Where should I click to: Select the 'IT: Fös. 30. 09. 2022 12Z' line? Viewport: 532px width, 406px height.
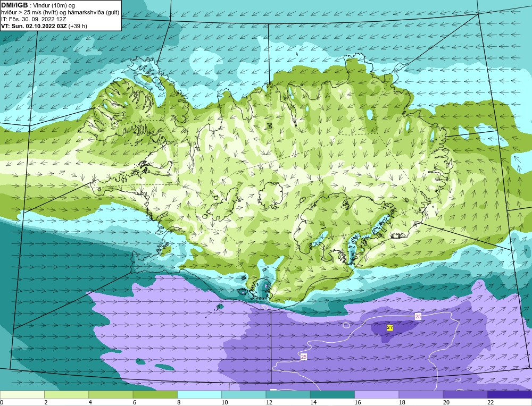tap(34, 19)
